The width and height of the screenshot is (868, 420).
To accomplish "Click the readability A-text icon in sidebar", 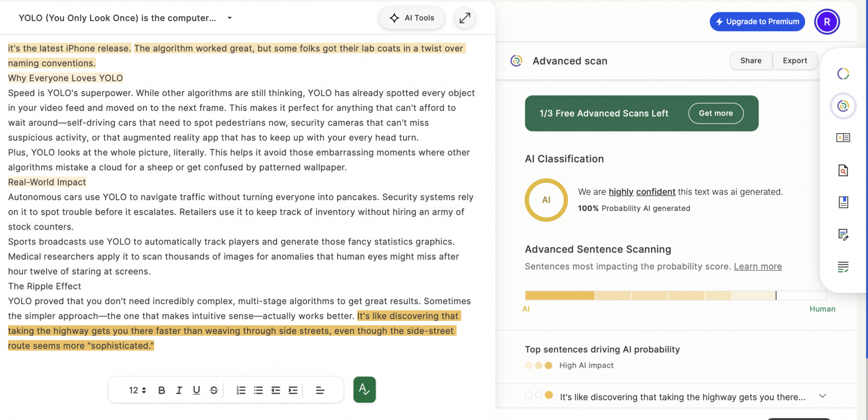I will 843,138.
